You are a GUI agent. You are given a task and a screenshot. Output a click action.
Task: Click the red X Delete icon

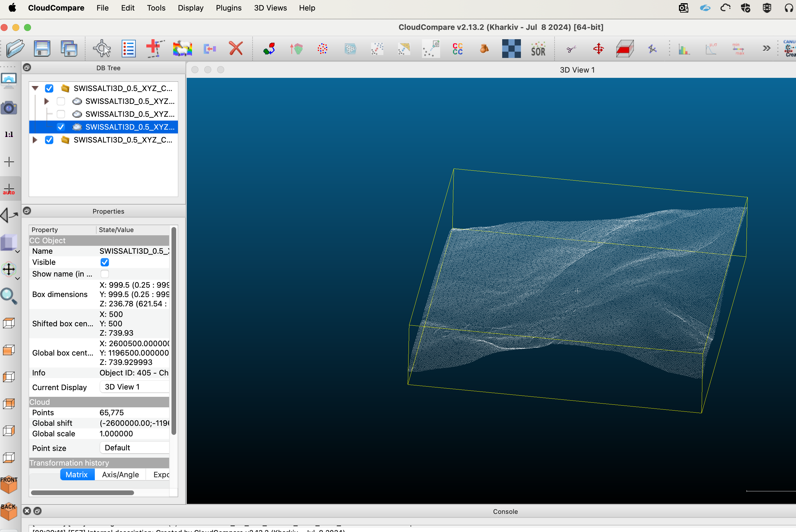click(x=236, y=49)
